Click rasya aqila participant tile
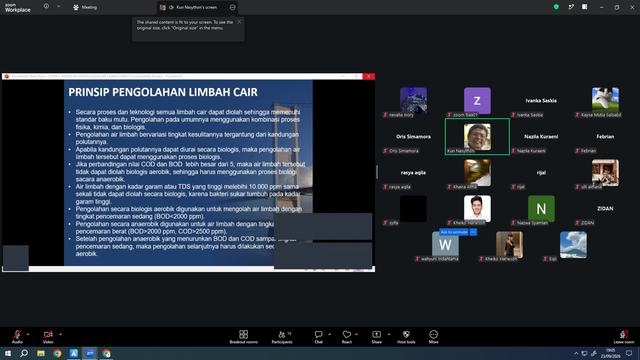640x360 pixels. (x=413, y=173)
